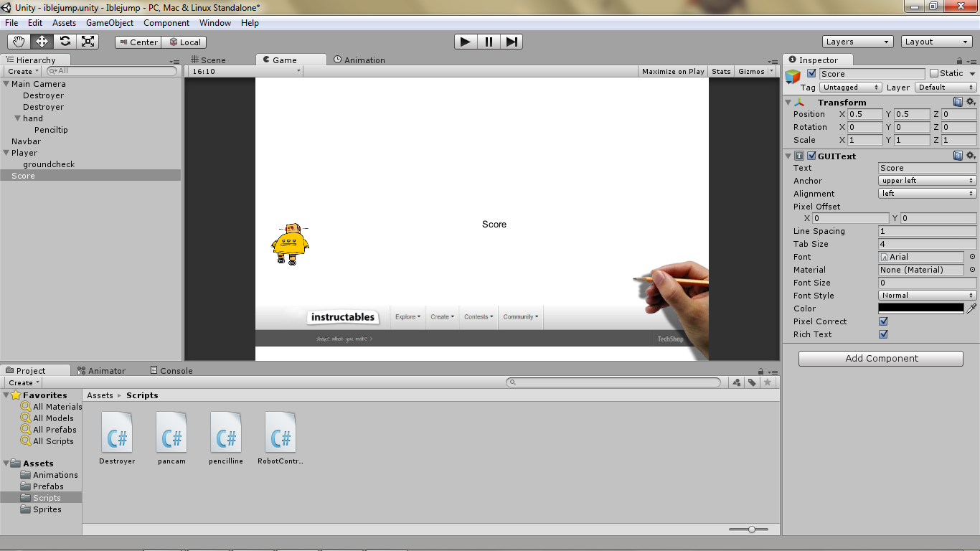980x551 pixels.
Task: Click the GUIText component help icon
Action: pos(958,156)
